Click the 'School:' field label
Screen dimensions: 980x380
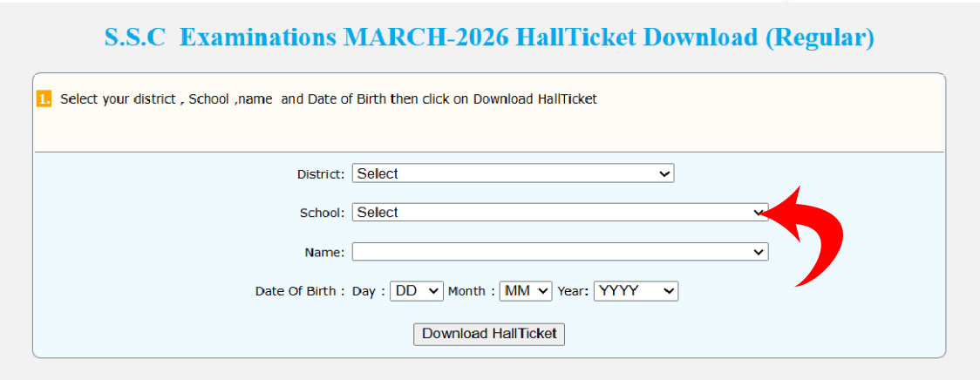(x=323, y=213)
